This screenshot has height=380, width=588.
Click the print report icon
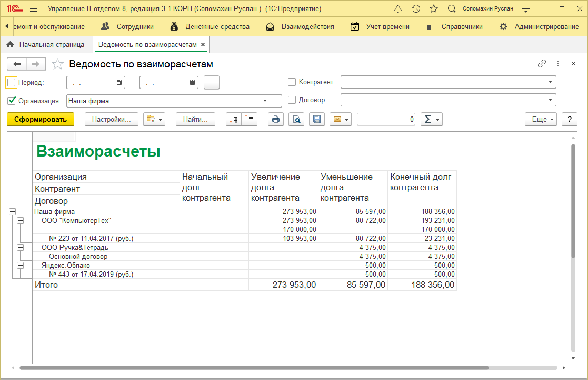click(x=275, y=120)
